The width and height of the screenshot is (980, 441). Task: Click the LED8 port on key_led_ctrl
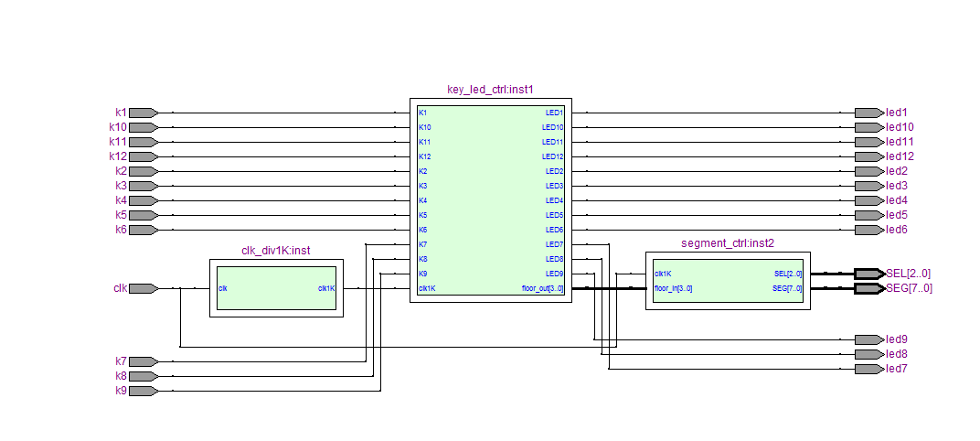(554, 259)
